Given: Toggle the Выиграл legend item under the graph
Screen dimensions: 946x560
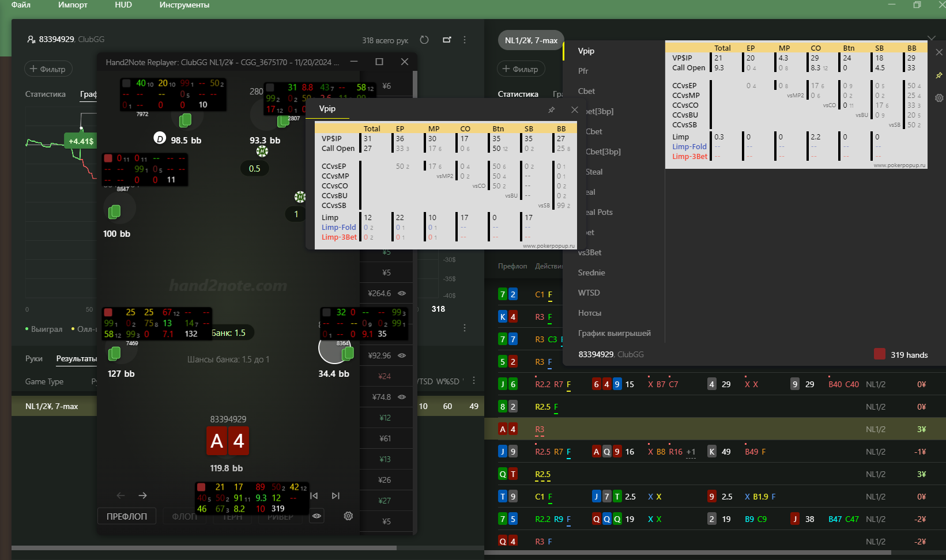Looking at the screenshot, I should (44, 329).
